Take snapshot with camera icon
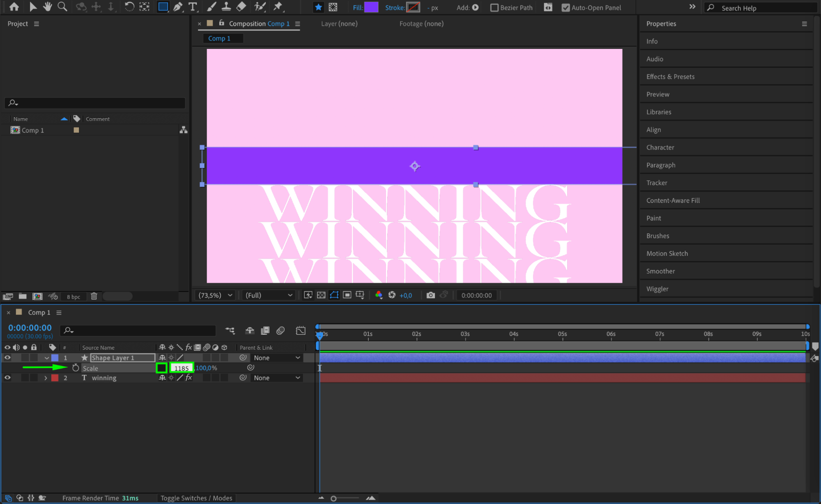 430,295
